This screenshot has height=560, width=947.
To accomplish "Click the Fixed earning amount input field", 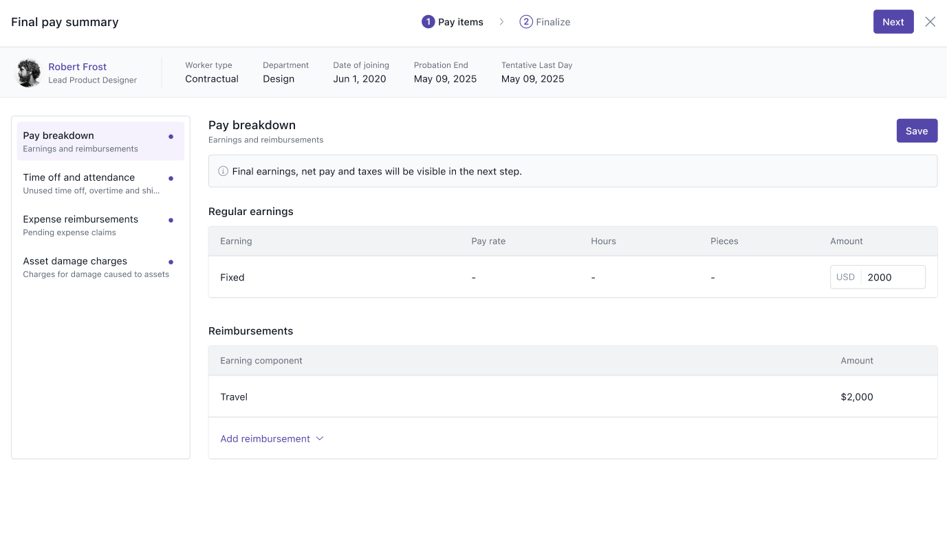I will point(891,278).
